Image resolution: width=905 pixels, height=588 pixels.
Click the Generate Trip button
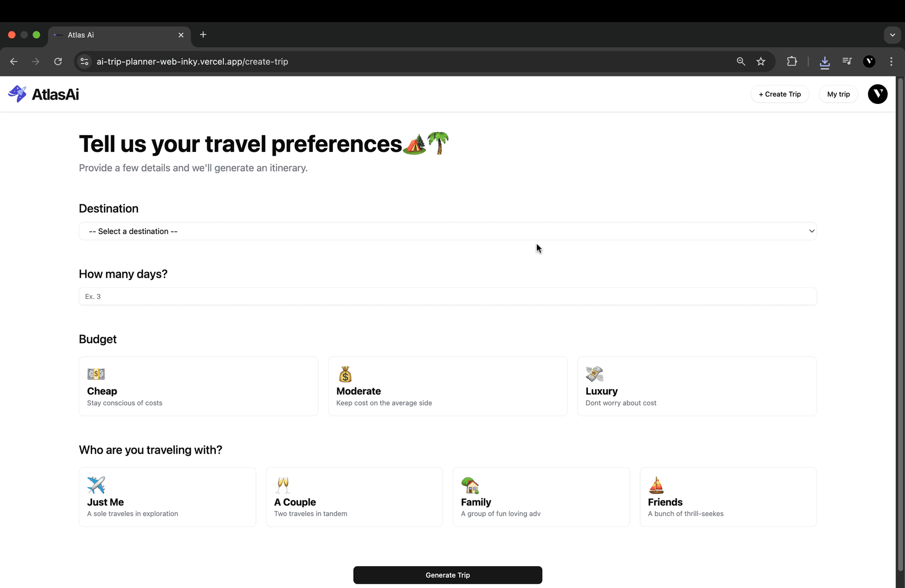point(447,575)
